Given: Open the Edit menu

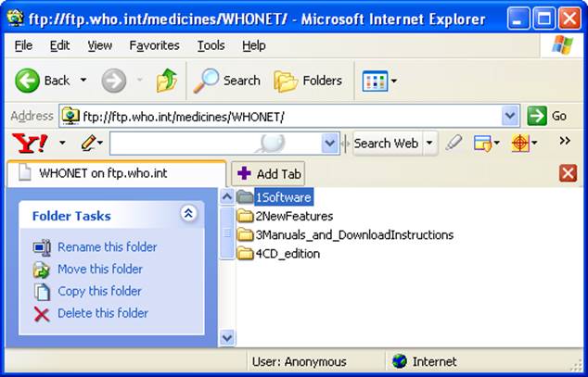Looking at the screenshot, I should (59, 45).
